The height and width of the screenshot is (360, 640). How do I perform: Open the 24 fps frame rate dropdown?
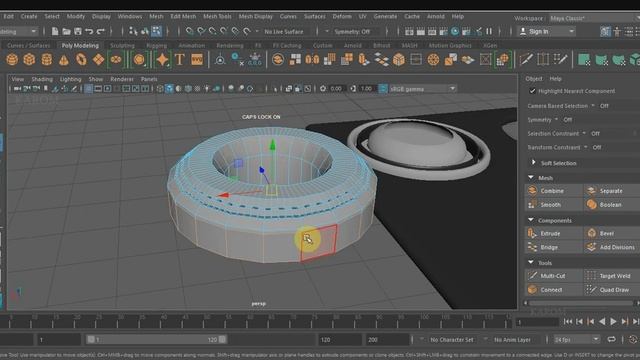coord(576,340)
